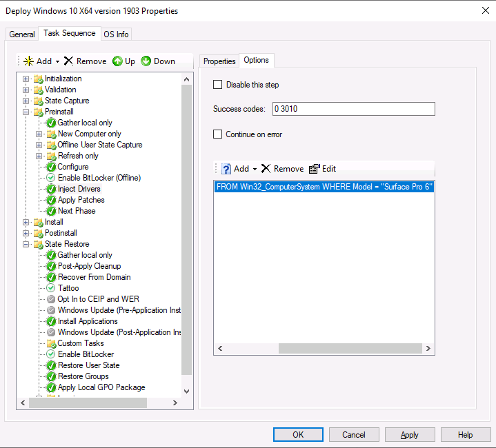Expand the New Computer only group

tap(39, 134)
